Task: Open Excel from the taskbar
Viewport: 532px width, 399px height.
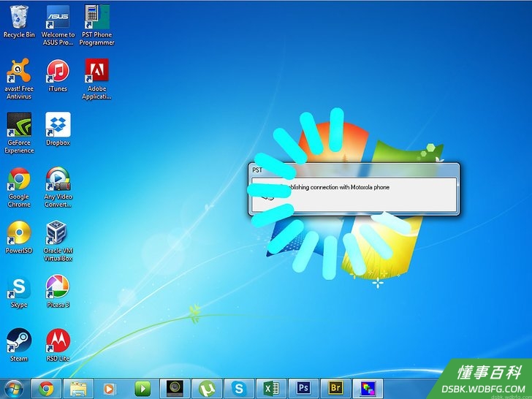Action: coord(271,389)
